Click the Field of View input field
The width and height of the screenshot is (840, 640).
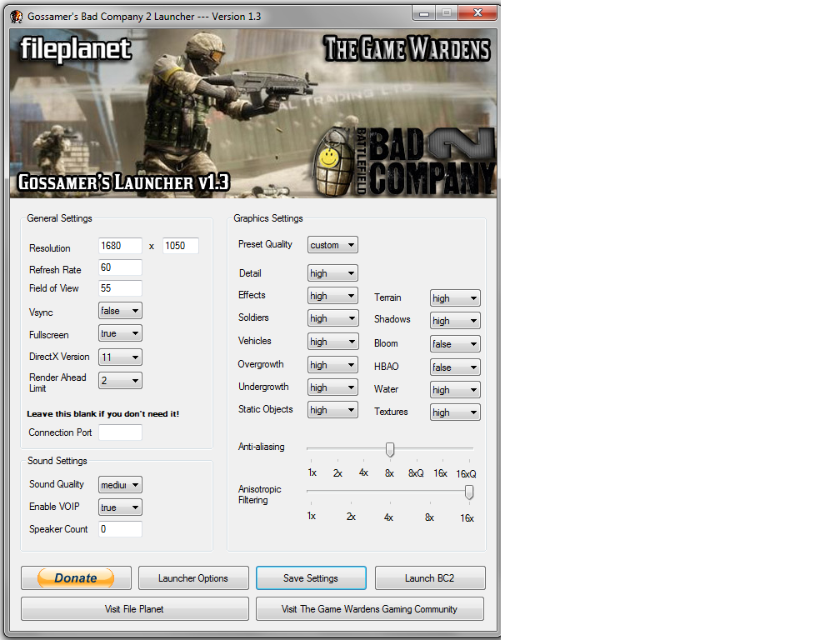(x=121, y=288)
